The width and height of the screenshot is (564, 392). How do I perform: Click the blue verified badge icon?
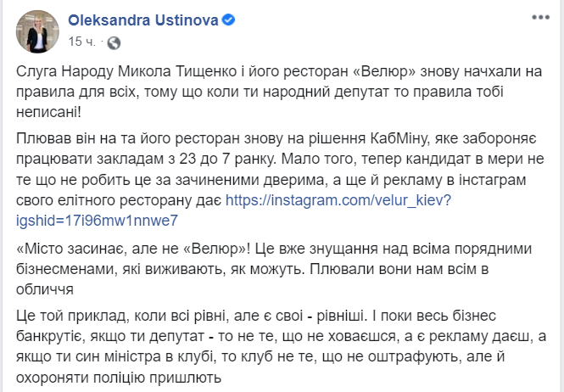point(224,20)
